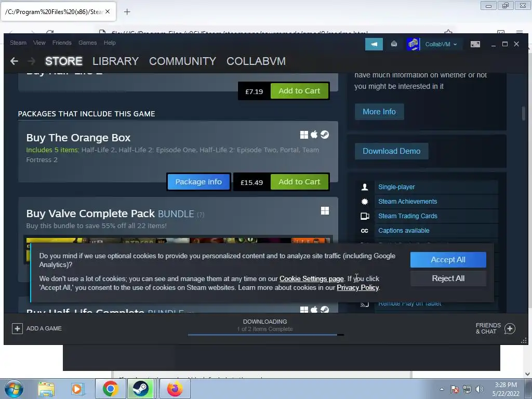Switch to Chrome in the taskbar
This screenshot has width=532, height=399.
coord(110,389)
